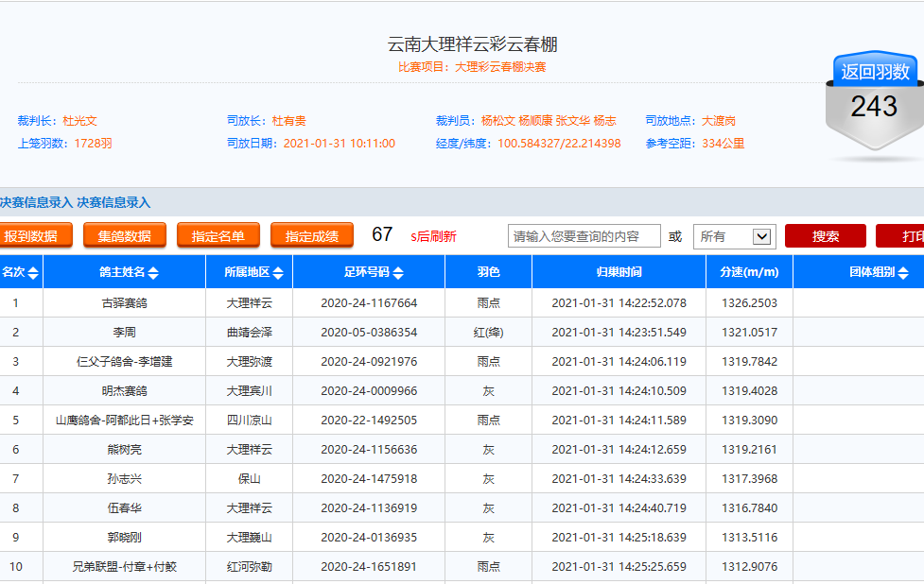Screen dimensions: 924x584
Task: Select owner name 明杰赛鸽
Action: point(124,391)
